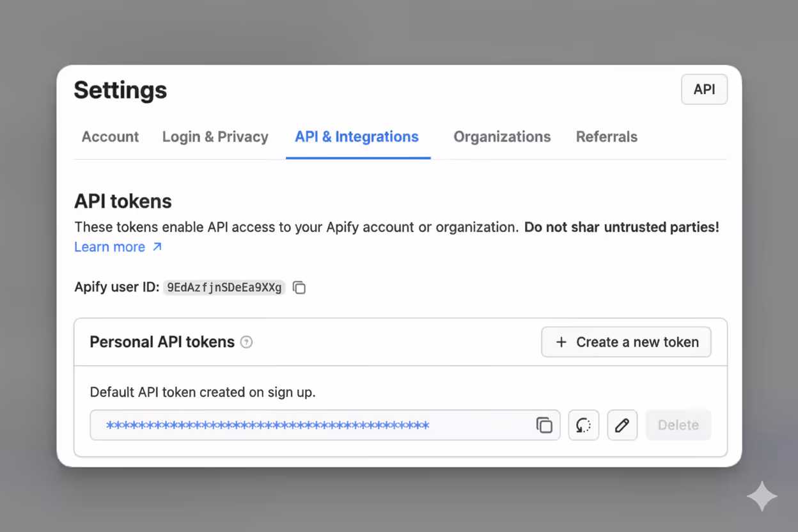Screen dimensions: 798x532
Task: Click the Personal API tokens title
Action: tap(162, 342)
